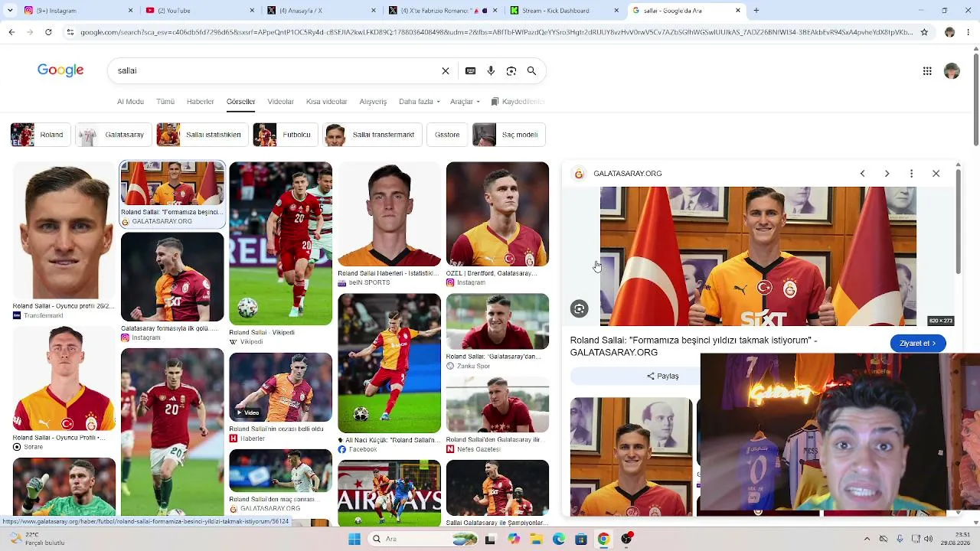Open the Alışveriş shopping tab

pos(373,102)
